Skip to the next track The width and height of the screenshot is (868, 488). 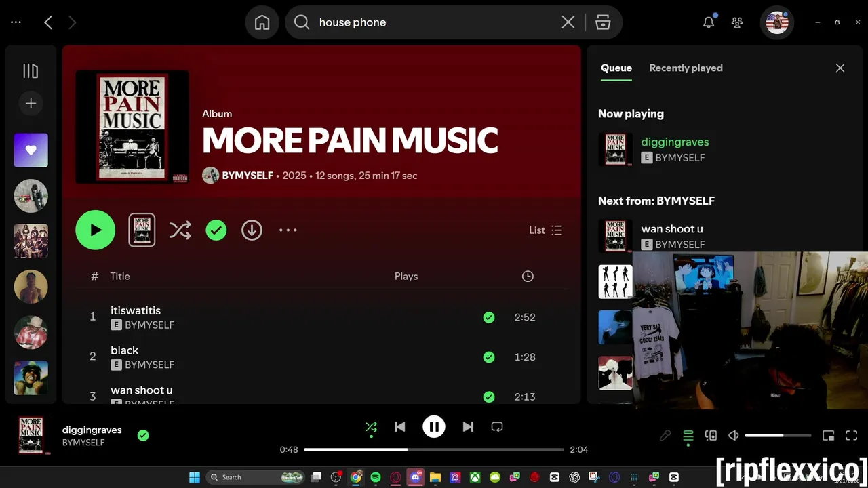pos(468,427)
